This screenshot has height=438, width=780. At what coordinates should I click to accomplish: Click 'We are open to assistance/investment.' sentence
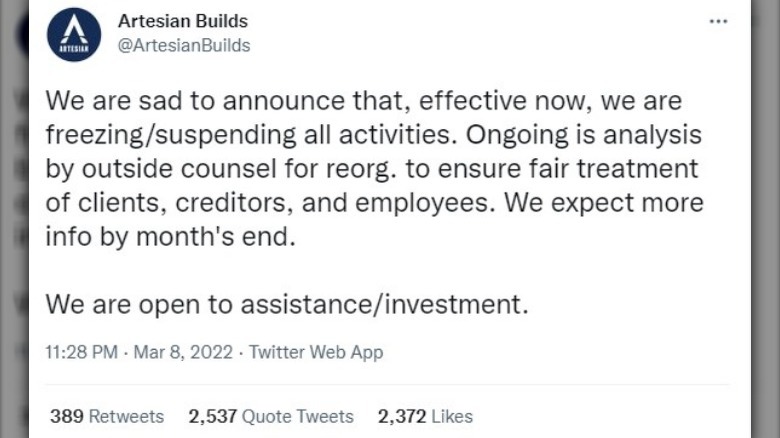pyautogui.click(x=286, y=304)
